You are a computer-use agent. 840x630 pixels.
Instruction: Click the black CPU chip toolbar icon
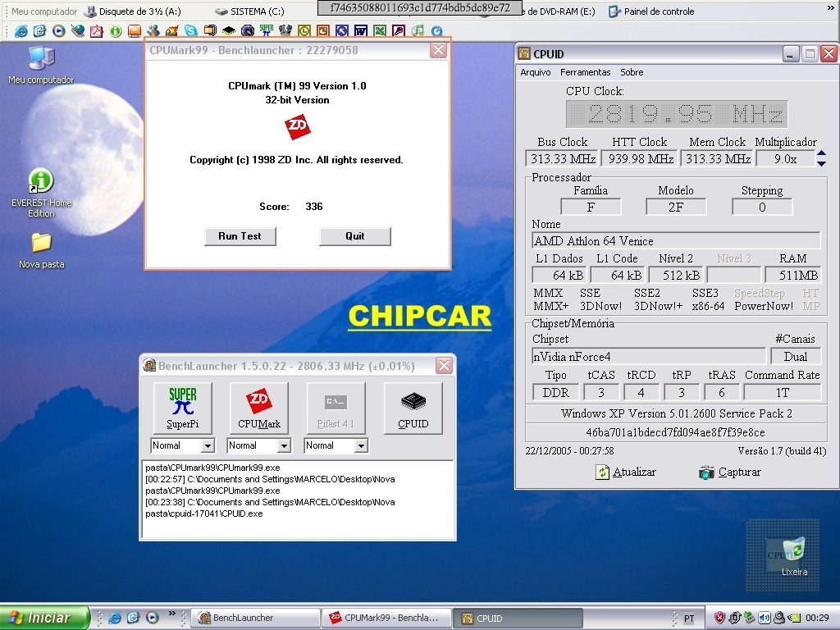(x=229, y=31)
